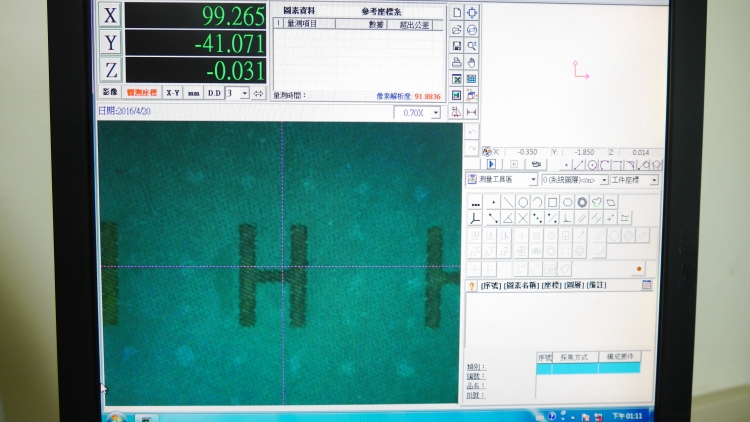Image resolution: width=750 pixels, height=422 pixels.
Task: Select the two-point distance tool
Action: coord(493,219)
